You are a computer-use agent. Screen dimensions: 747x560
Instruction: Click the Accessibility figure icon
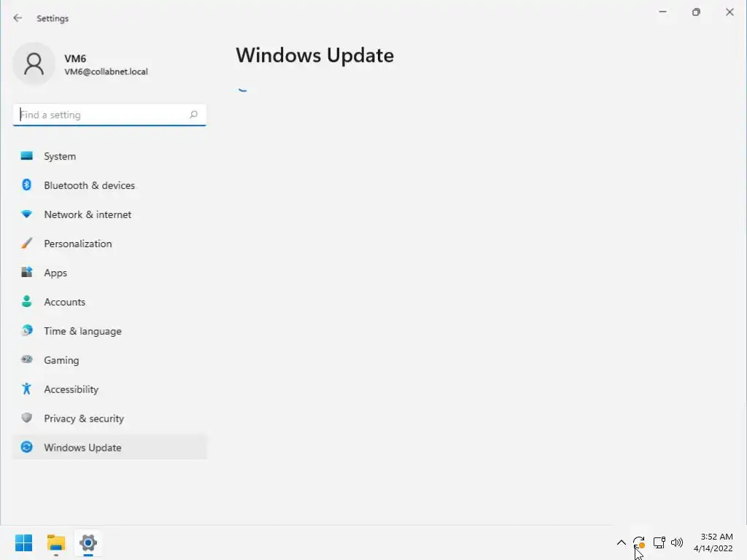[27, 389]
